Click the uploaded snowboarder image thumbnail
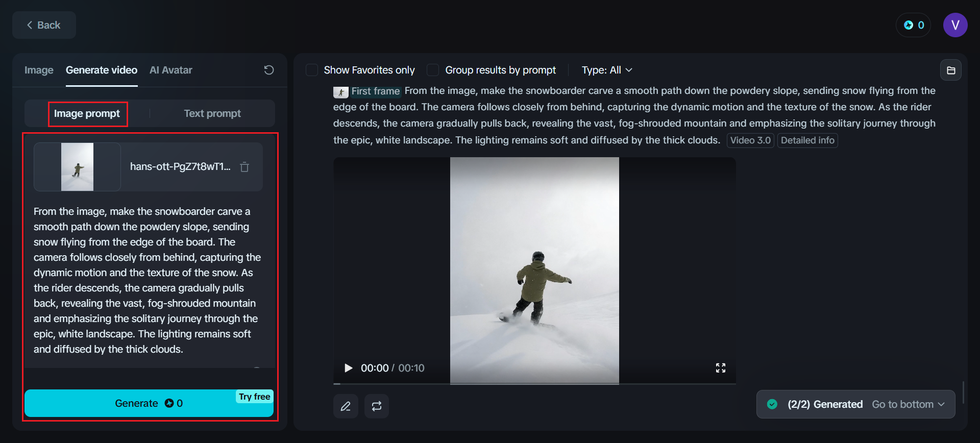 pos(77,167)
